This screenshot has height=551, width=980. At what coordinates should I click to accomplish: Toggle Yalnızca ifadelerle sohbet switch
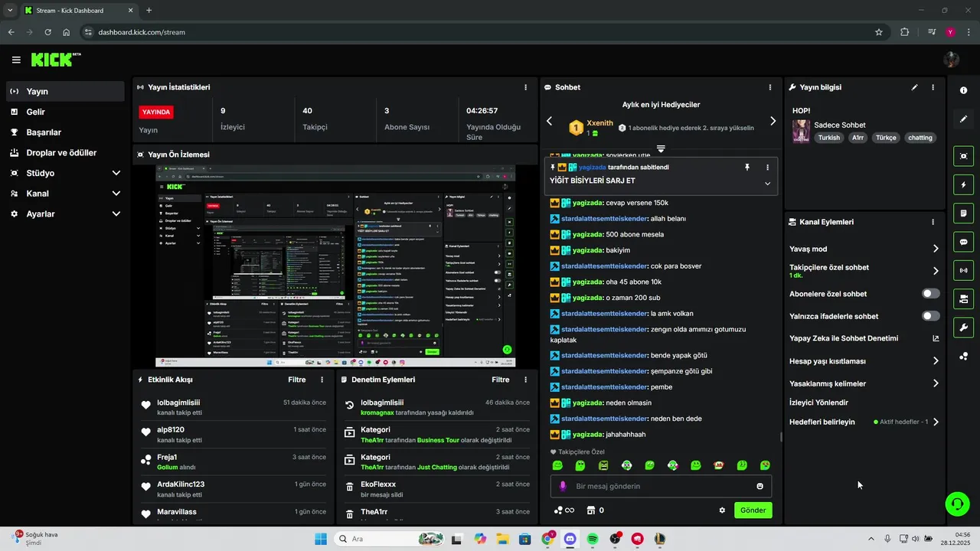point(930,316)
